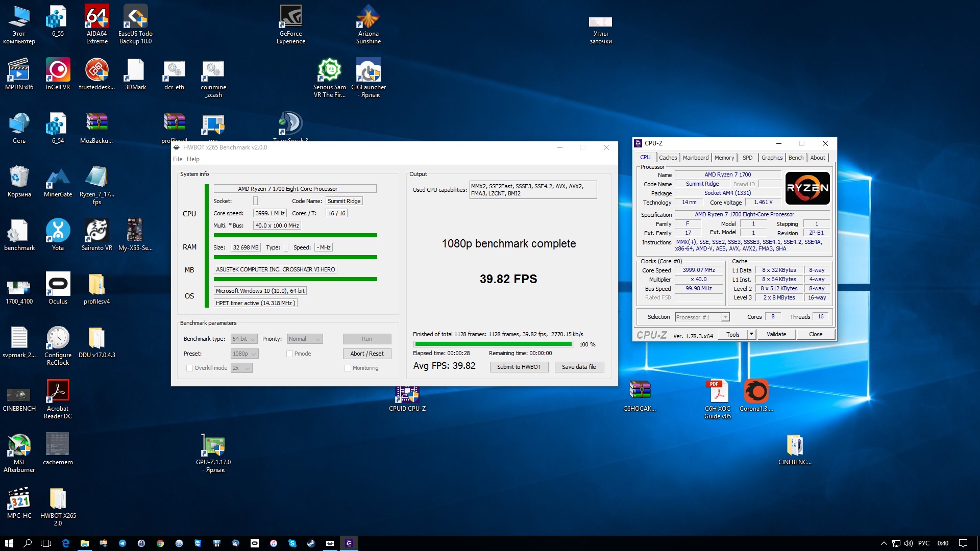This screenshot has width=980, height=551.
Task: Switch to CPU-Z Memory tab
Action: tap(724, 158)
